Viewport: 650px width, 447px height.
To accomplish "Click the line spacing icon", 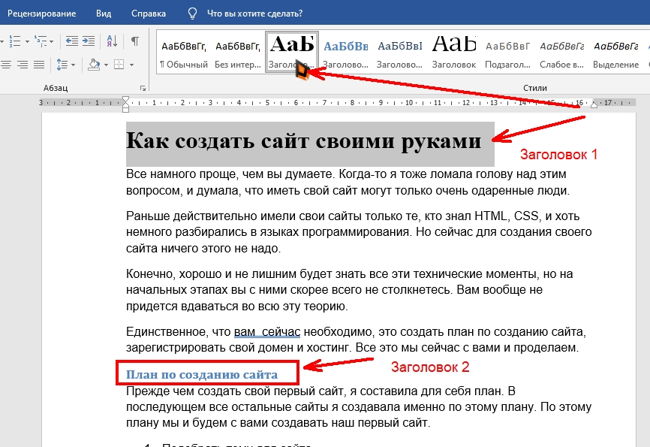I will tap(62, 65).
